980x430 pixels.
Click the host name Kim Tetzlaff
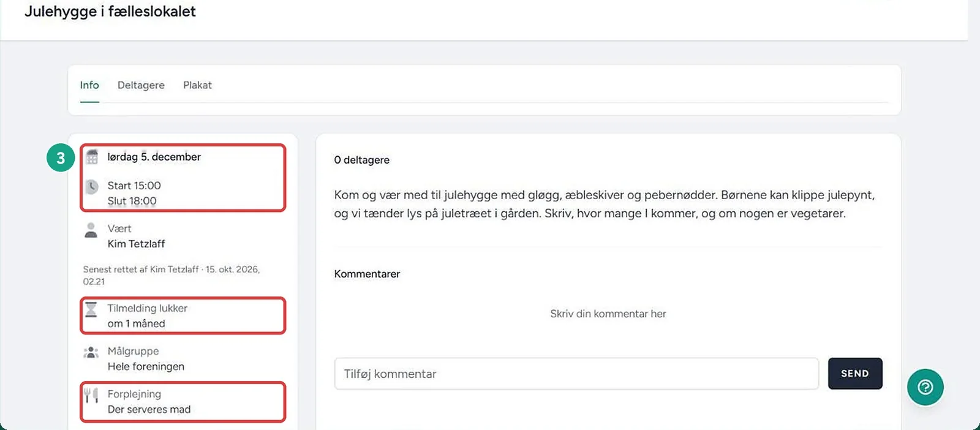point(136,244)
